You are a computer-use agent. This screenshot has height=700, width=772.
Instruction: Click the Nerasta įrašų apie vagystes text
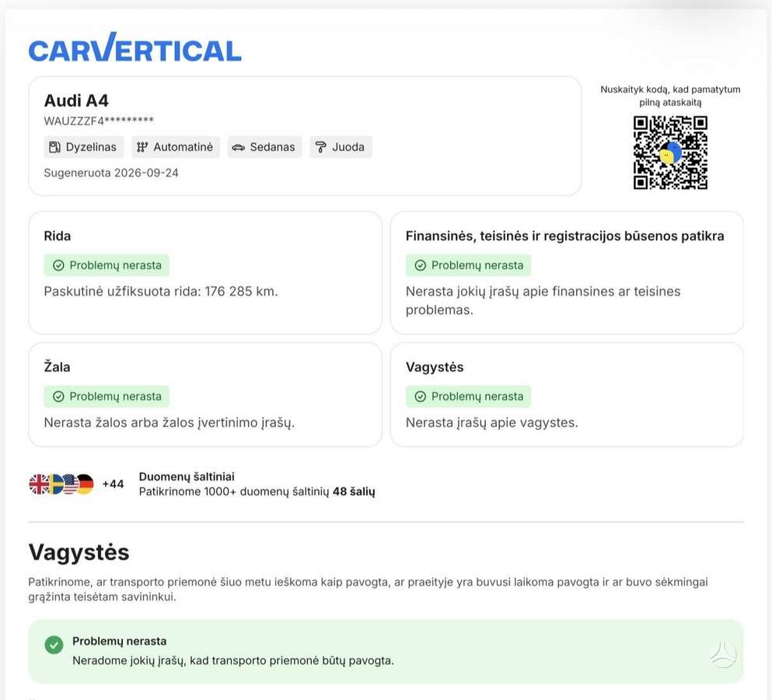[x=492, y=422]
